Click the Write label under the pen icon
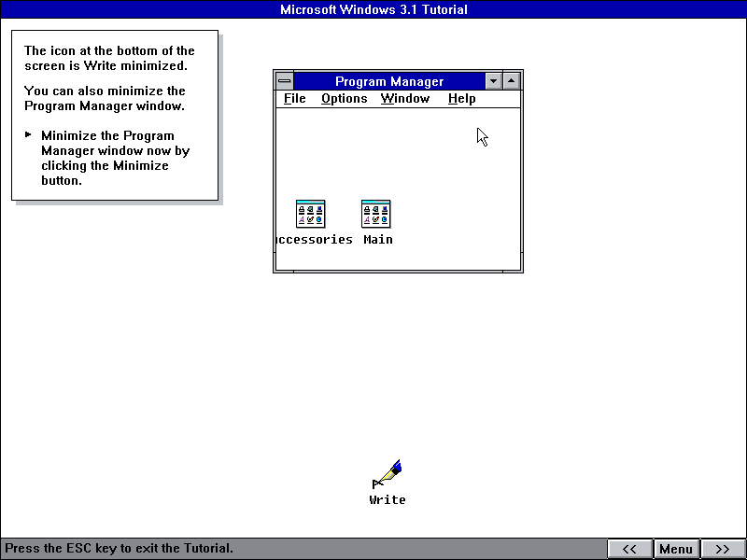The height and width of the screenshot is (560, 747). (x=388, y=500)
